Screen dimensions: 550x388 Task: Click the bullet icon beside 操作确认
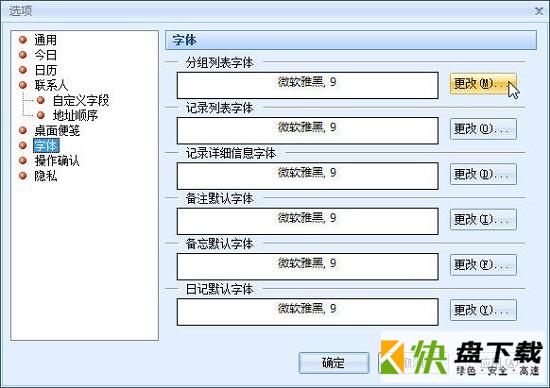pos(23,160)
